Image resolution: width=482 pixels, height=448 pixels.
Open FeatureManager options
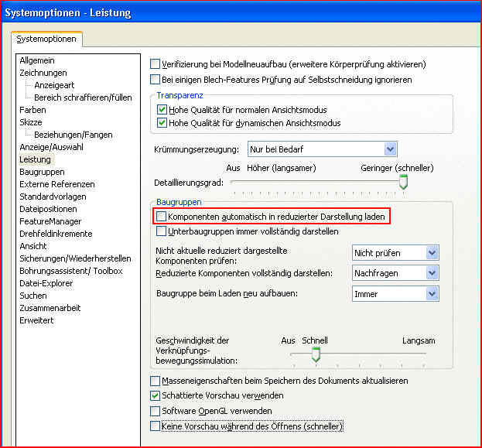pyautogui.click(x=50, y=221)
